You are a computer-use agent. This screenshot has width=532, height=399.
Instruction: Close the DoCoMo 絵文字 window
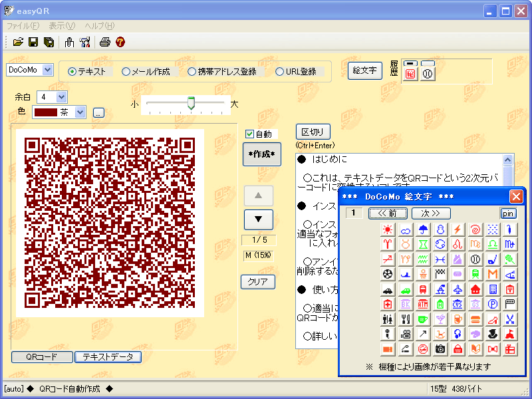click(x=516, y=196)
